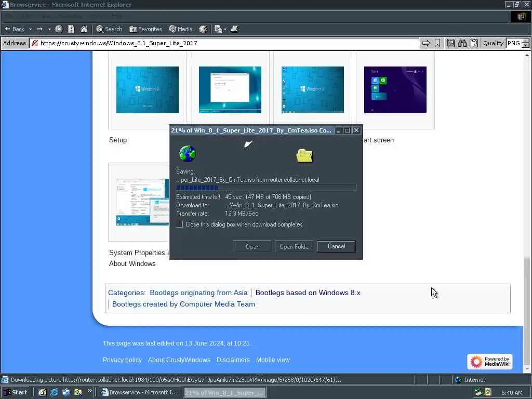The height and width of the screenshot is (399, 532).
Task: Click the globe icon in download dialog
Action: 187,154
